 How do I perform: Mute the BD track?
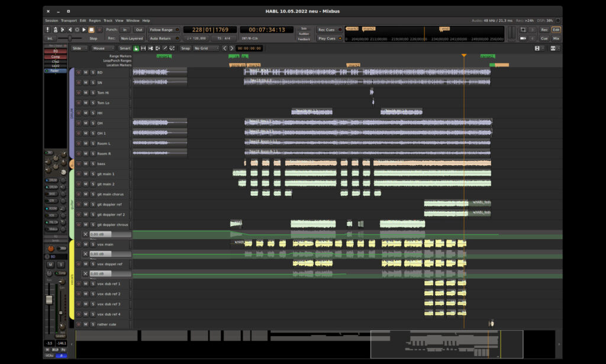point(86,72)
